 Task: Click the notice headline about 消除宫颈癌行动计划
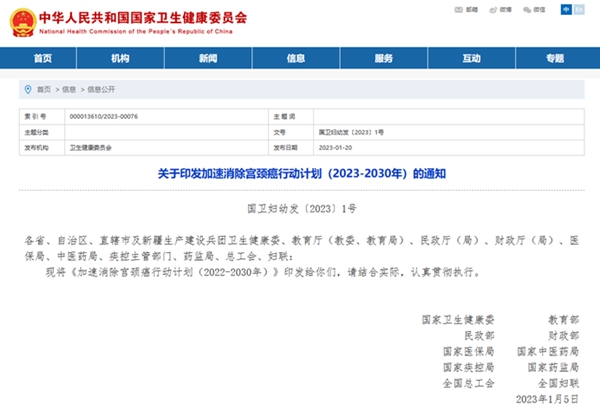click(x=300, y=173)
